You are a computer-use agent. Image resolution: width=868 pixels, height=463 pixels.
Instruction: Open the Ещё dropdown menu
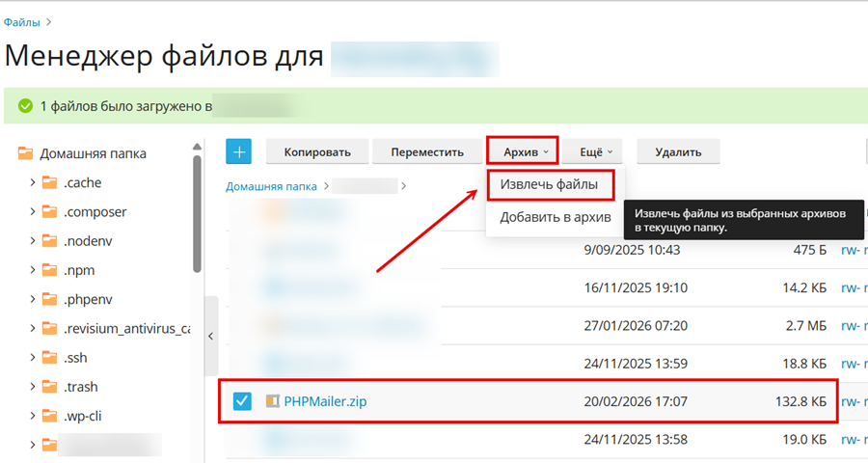point(595,151)
